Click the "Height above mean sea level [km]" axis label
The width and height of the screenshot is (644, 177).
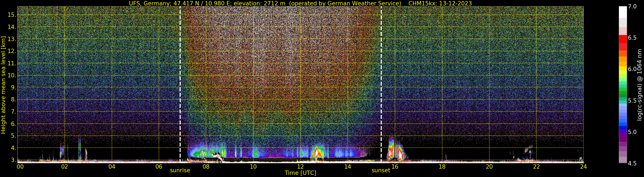(3, 85)
